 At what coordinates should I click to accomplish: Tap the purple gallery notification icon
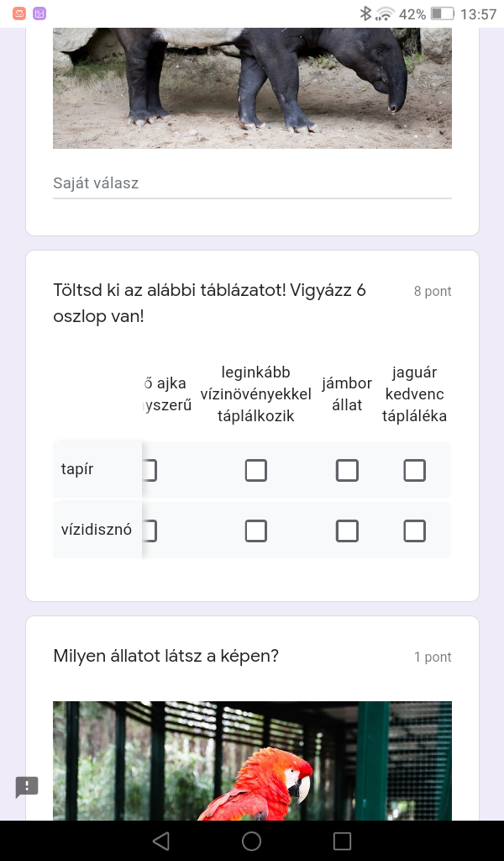[x=39, y=13]
